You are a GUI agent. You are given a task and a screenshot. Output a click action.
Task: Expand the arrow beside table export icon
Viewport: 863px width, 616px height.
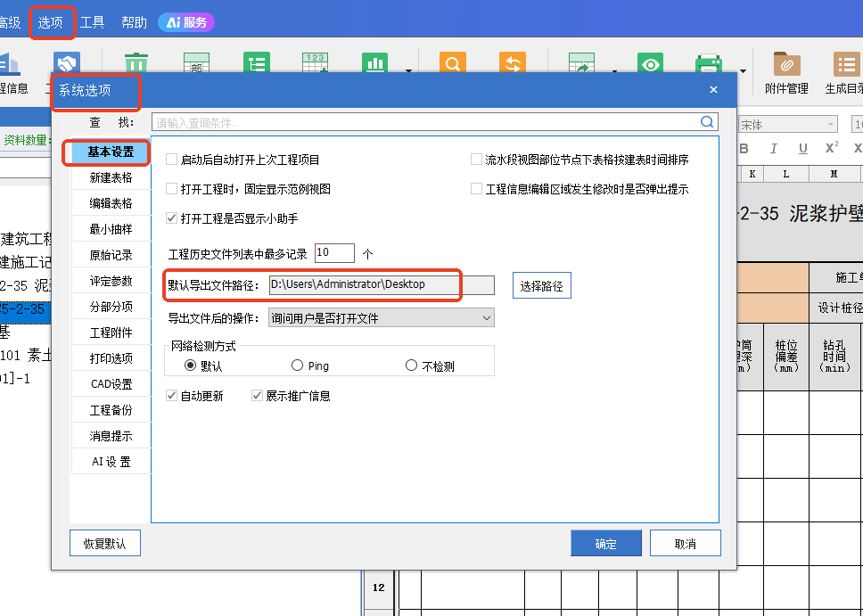[614, 71]
